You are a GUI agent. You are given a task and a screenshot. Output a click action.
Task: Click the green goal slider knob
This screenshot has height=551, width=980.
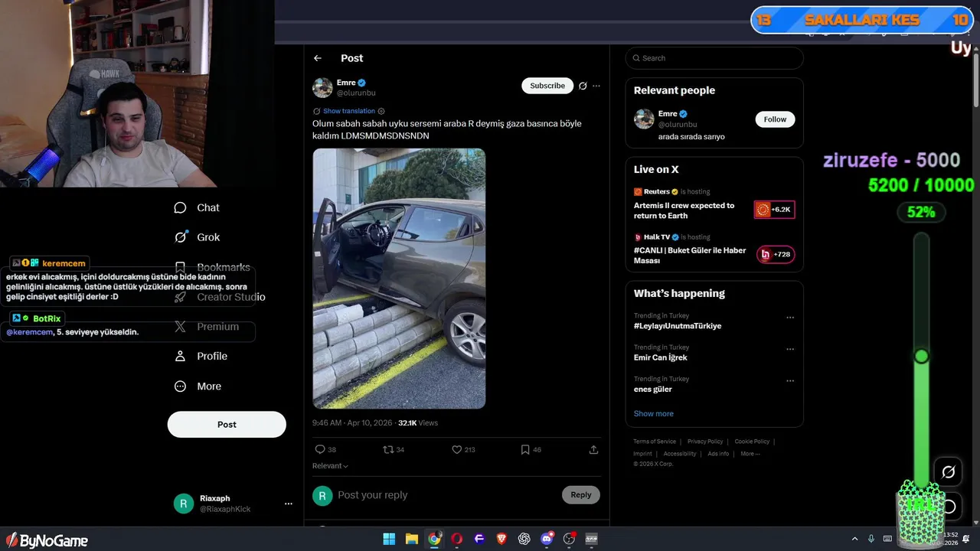click(x=922, y=357)
